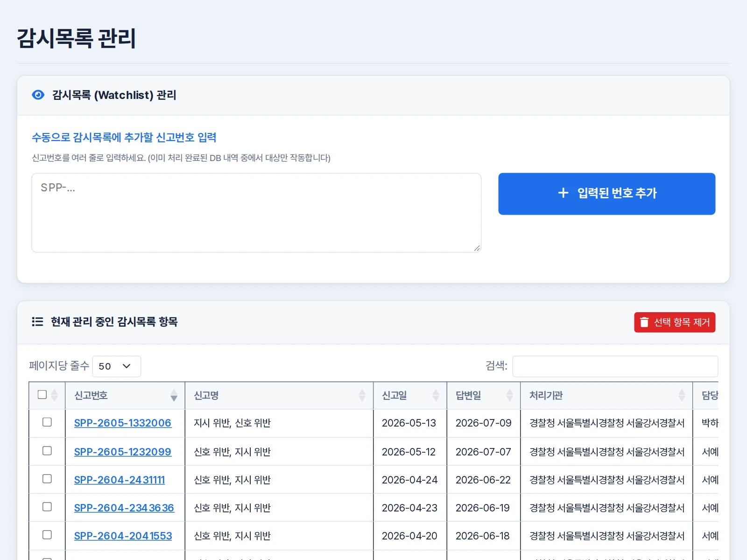
Task: Click the red 선택 항목 제거 button
Action: point(675,322)
